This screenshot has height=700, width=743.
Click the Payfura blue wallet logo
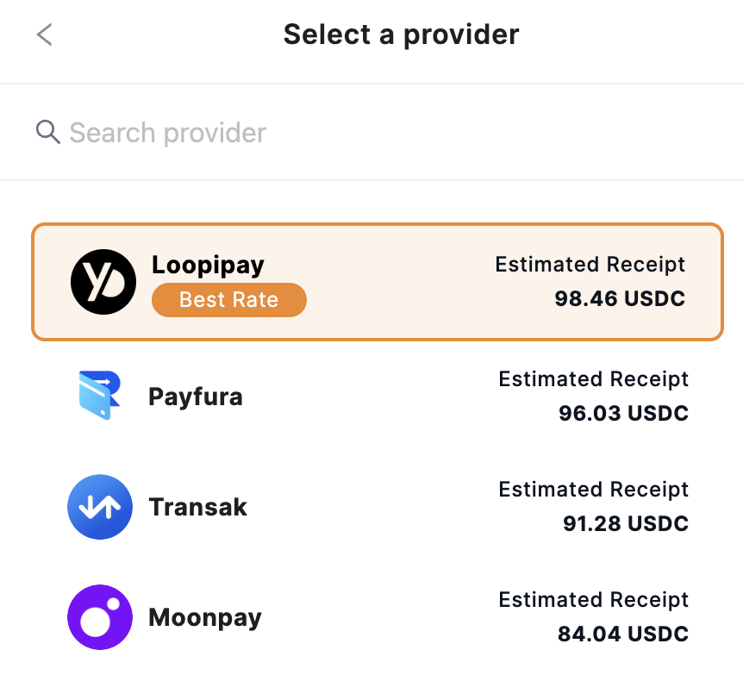[x=99, y=396]
